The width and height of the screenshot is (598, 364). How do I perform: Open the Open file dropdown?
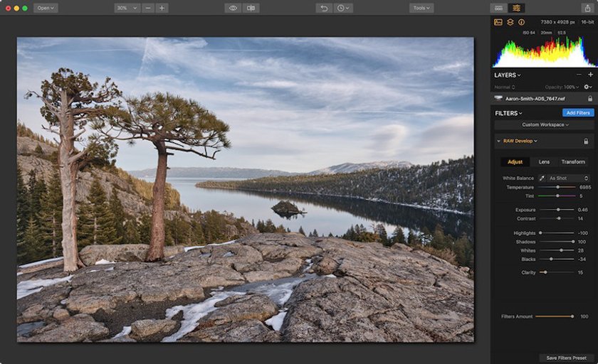[46, 8]
